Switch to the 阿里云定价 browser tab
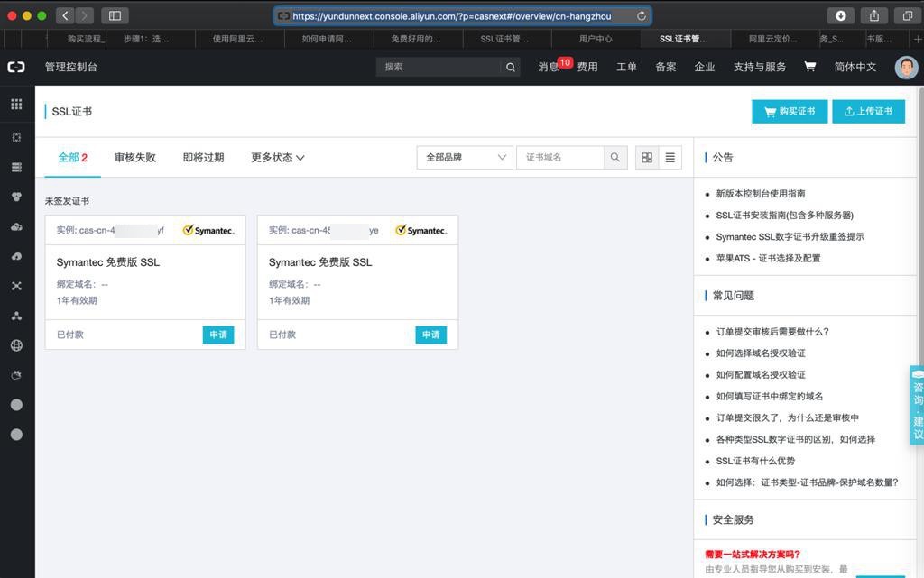 [x=772, y=39]
